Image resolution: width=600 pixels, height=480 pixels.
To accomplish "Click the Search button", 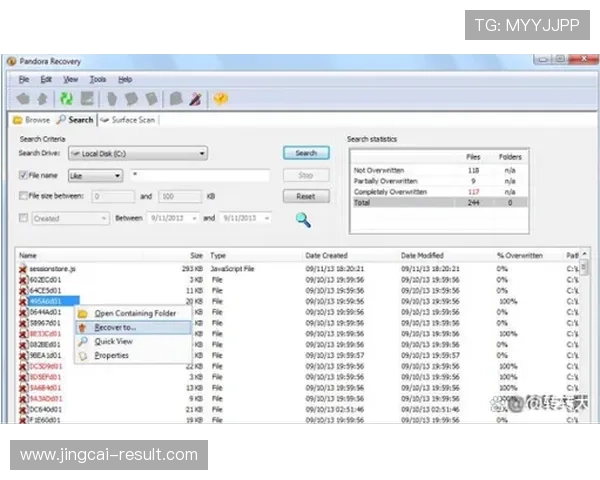I will tap(306, 153).
